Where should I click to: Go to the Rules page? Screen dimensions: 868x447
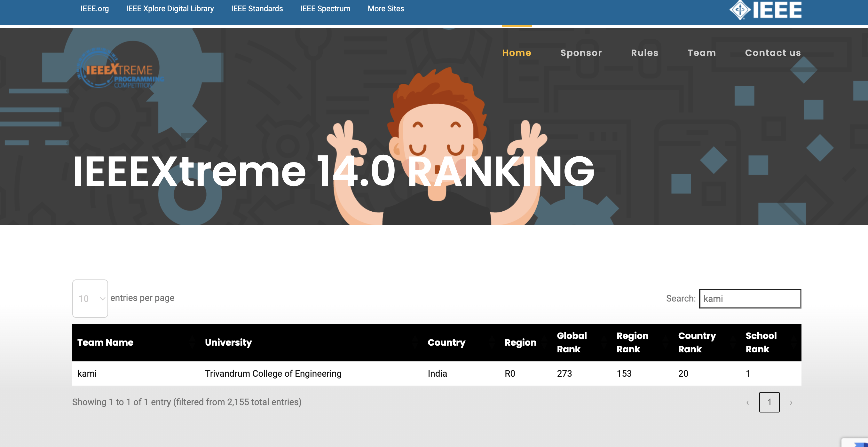pos(644,53)
